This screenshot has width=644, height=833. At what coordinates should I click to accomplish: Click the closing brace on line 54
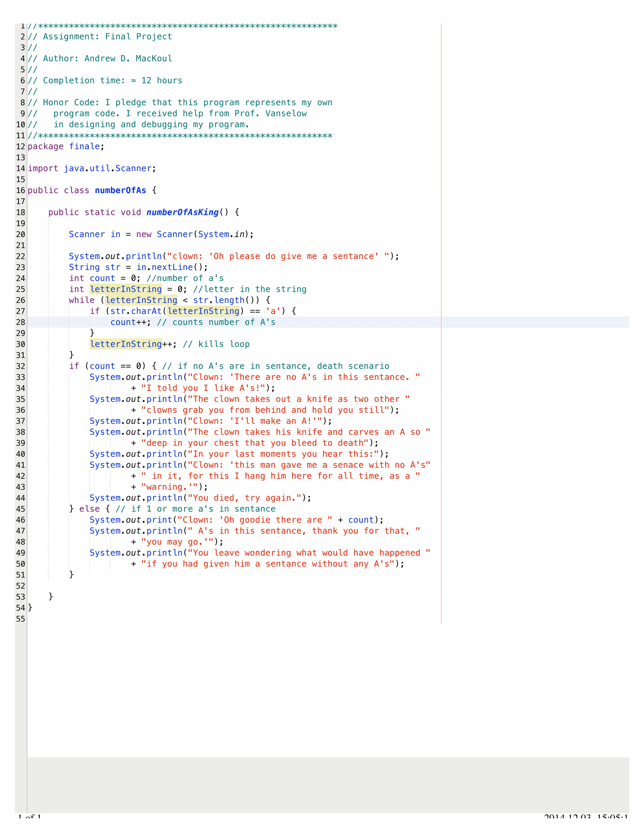[30, 608]
